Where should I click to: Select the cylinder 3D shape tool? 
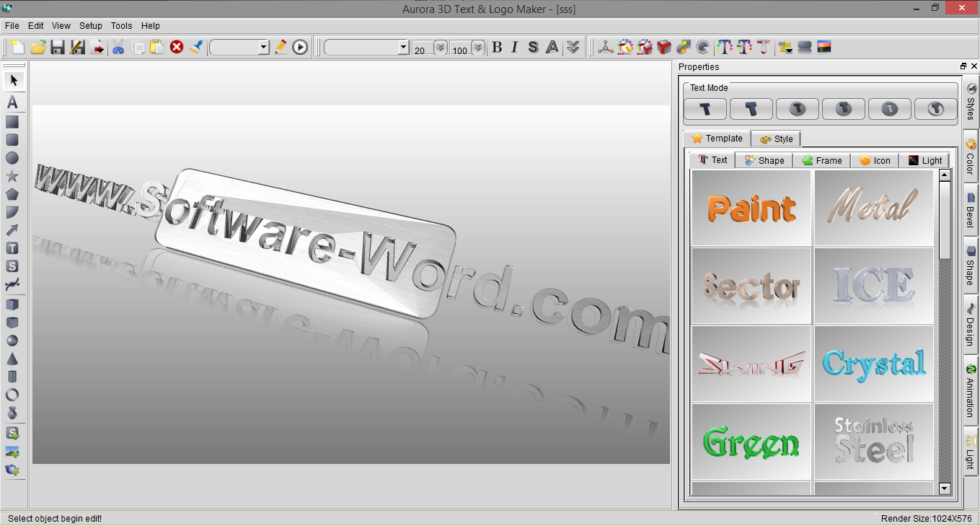point(12,377)
